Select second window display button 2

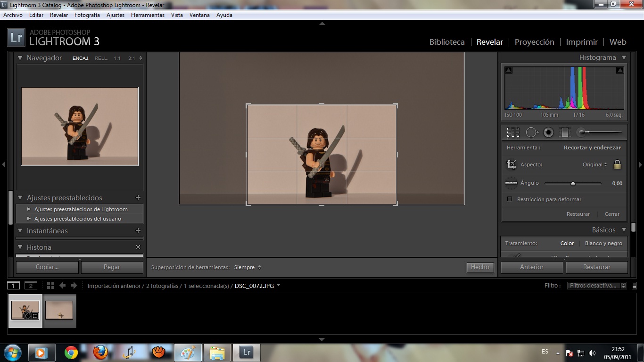pos(31,286)
